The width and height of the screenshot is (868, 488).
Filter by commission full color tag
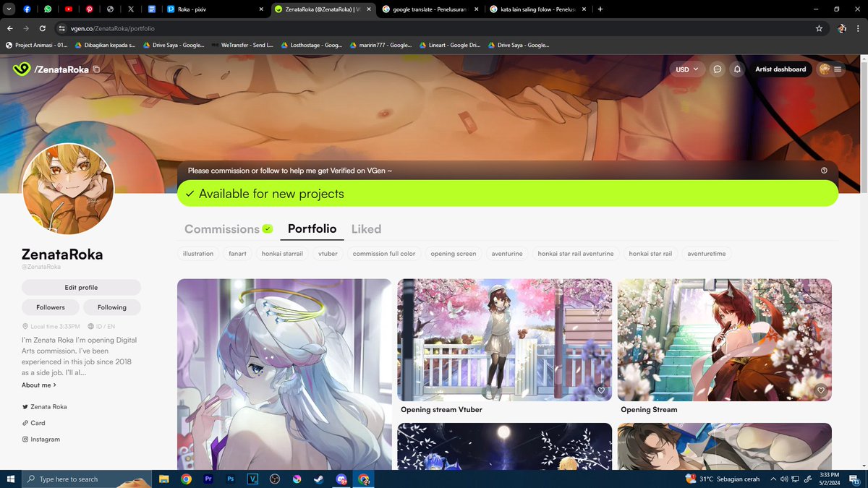click(384, 254)
